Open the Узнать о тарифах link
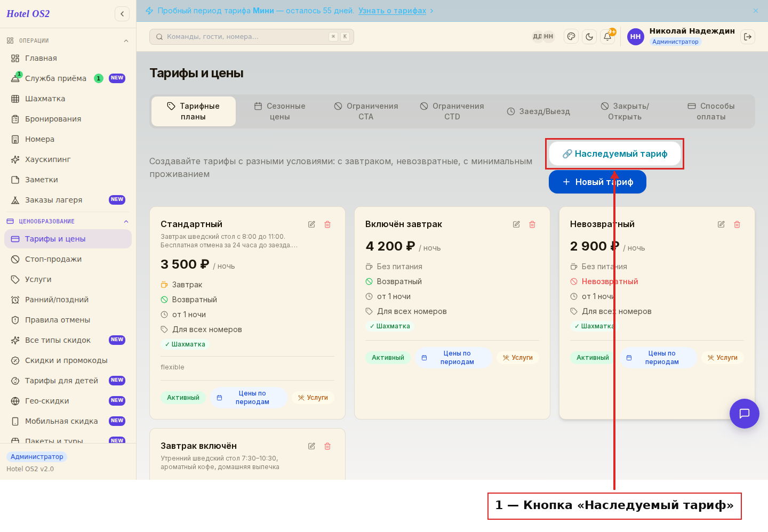 pyautogui.click(x=392, y=11)
